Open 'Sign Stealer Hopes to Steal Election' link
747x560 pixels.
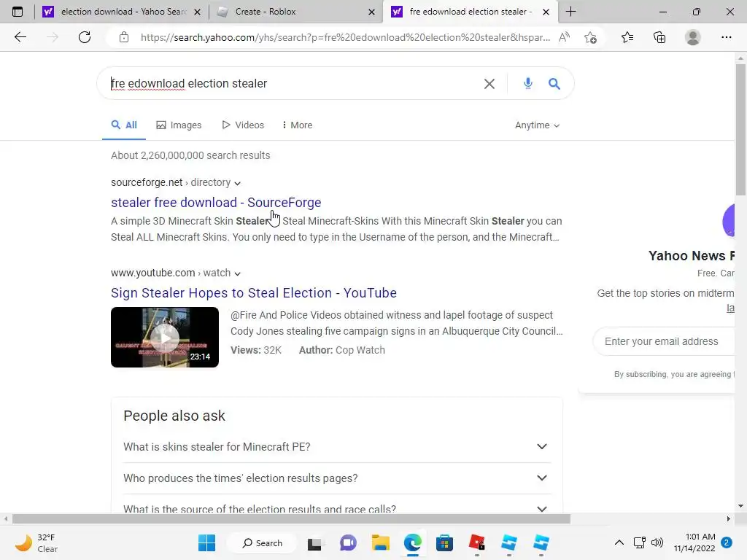click(x=254, y=293)
